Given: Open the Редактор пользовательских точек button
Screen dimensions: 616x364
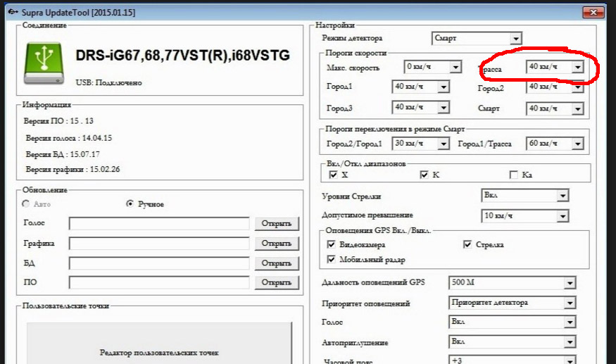Looking at the screenshot, I should 159,344.
